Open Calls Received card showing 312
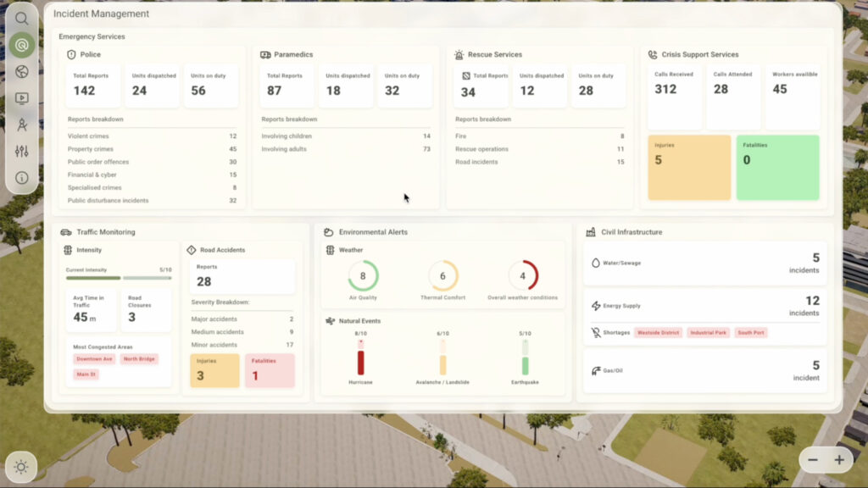The width and height of the screenshot is (868, 488). tap(674, 97)
